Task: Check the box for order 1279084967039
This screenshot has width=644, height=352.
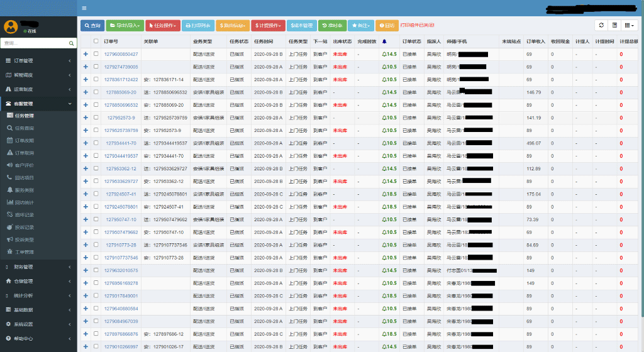Action: pos(96,321)
